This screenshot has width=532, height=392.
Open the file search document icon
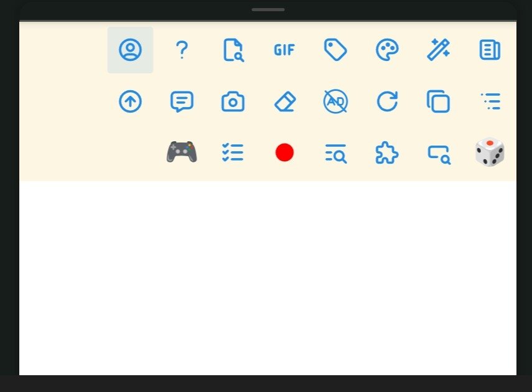[x=233, y=50]
